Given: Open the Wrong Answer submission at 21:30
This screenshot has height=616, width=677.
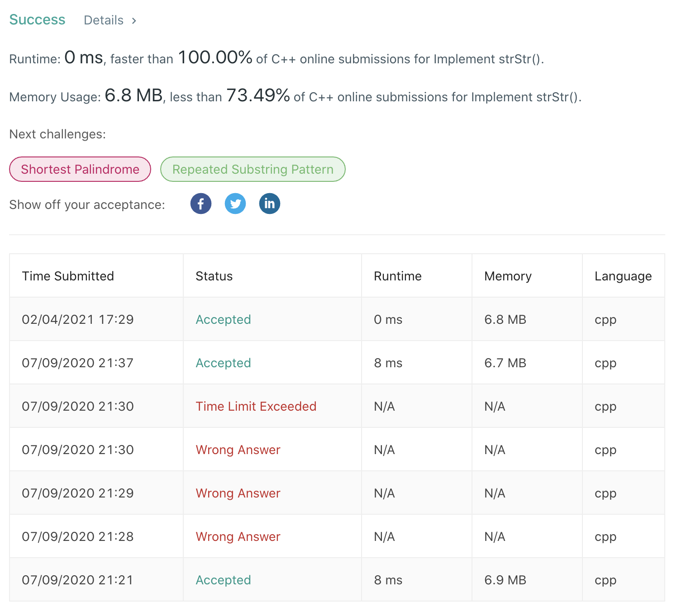Looking at the screenshot, I should 238,450.
